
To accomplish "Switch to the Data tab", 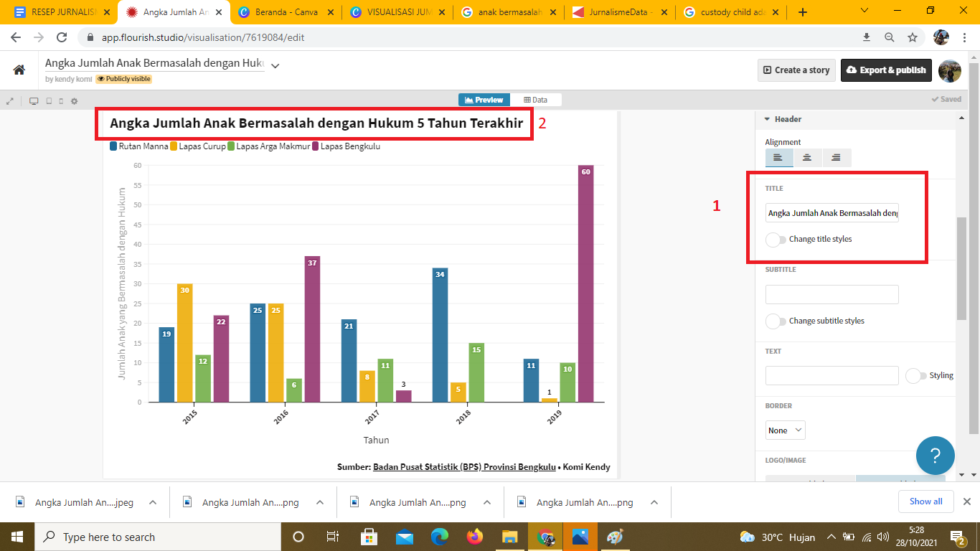I will [x=535, y=100].
